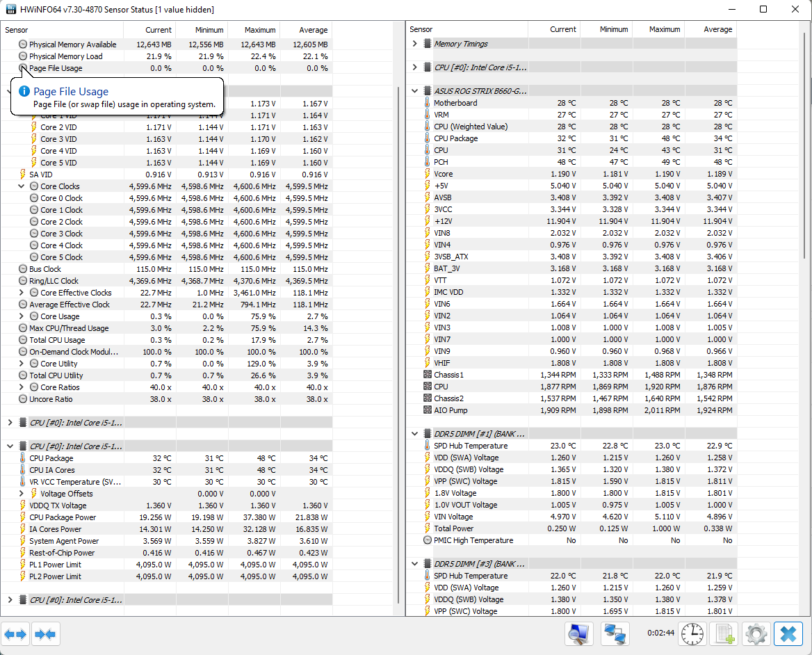
Task: Click the vertical scrollbar between the two sensor panes
Action: [398, 345]
